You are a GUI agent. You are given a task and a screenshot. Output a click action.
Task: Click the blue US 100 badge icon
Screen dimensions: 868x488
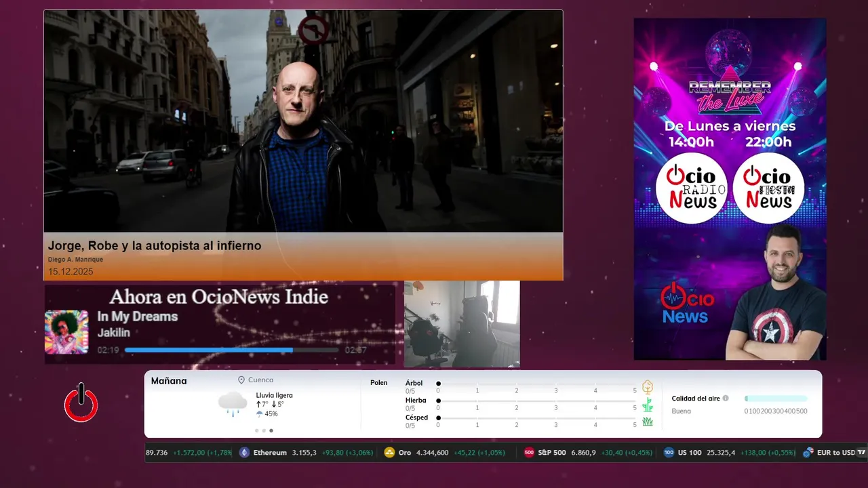(669, 453)
